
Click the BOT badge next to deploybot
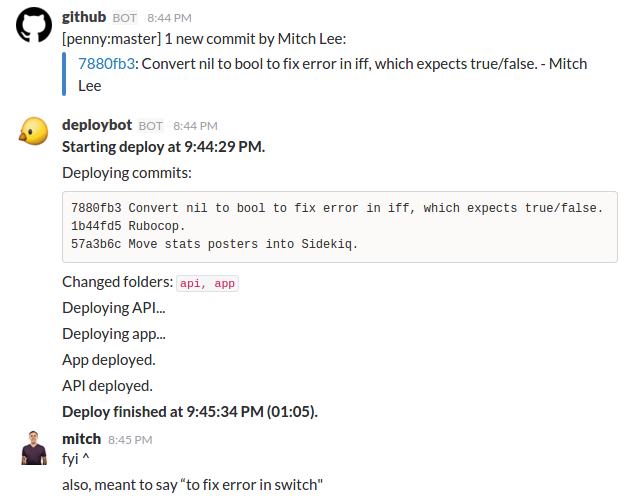[x=151, y=126]
